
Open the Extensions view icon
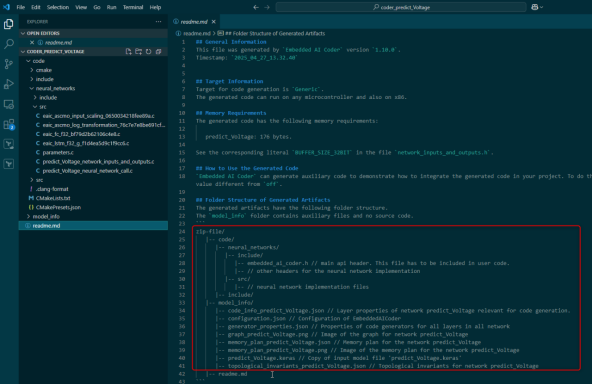pyautogui.click(x=8, y=124)
